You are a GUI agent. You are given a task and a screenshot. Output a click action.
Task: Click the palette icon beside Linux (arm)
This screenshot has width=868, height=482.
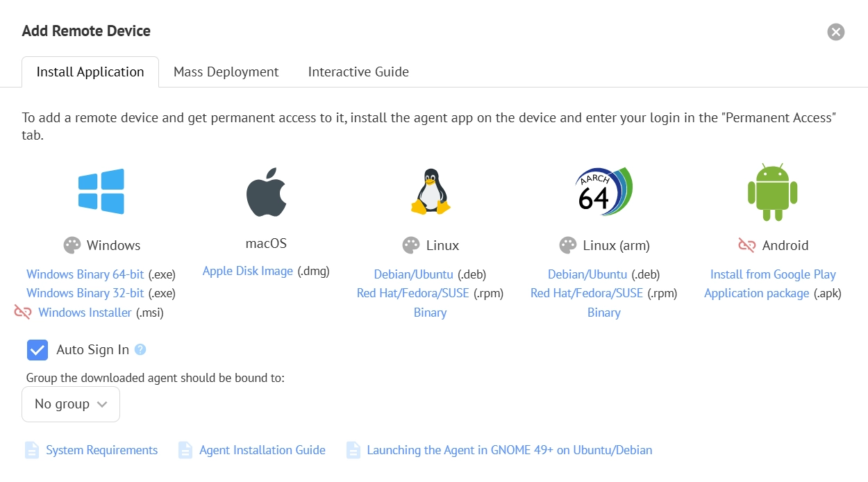point(568,245)
